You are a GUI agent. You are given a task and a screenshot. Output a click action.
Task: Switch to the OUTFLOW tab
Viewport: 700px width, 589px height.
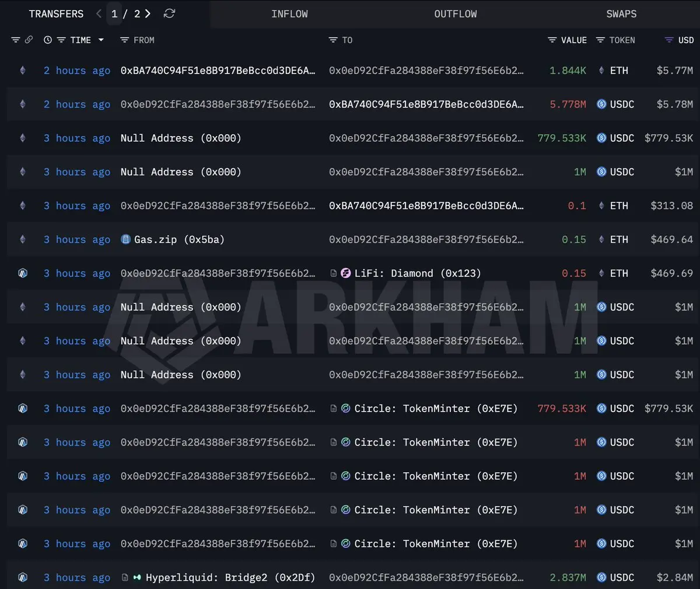click(x=456, y=14)
